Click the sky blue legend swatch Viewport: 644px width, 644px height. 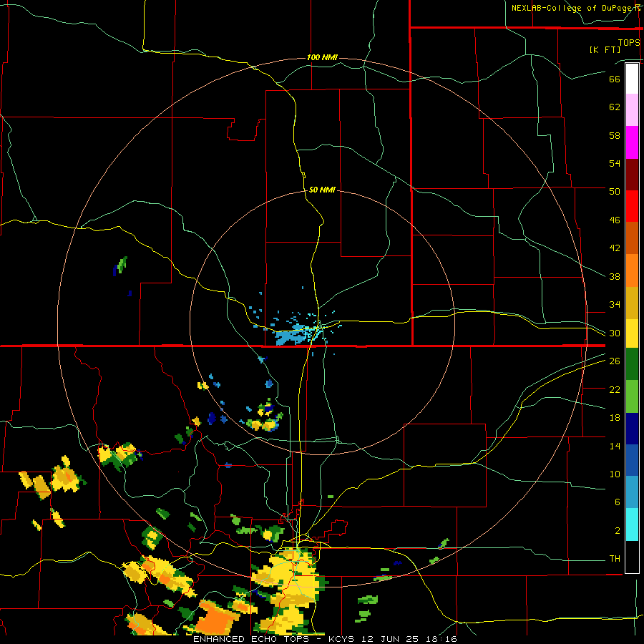[x=632, y=492]
